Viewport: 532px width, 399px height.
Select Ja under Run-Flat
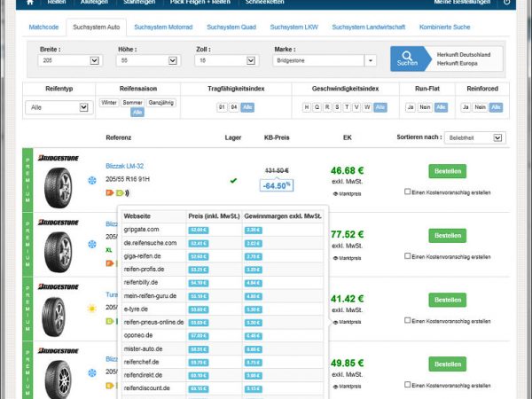point(411,107)
